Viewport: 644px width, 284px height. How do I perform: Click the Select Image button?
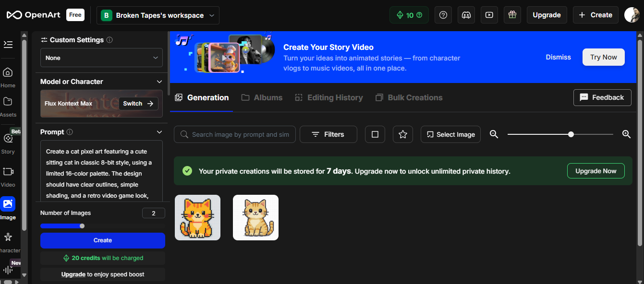[x=451, y=134]
